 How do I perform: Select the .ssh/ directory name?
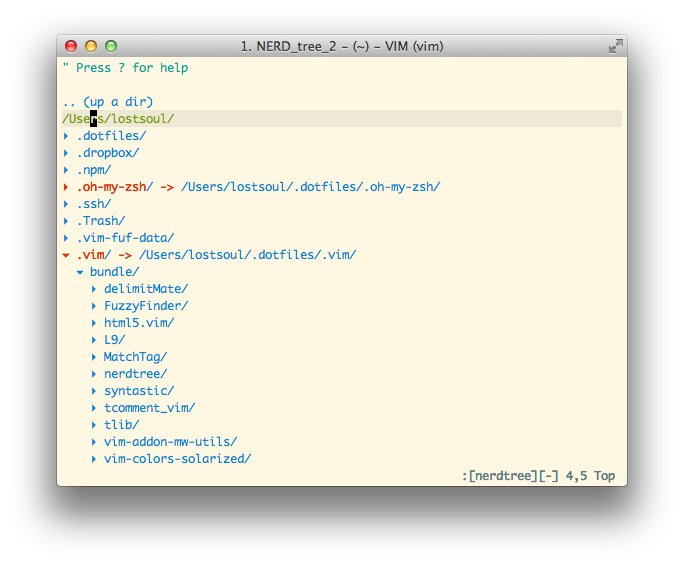click(x=94, y=204)
